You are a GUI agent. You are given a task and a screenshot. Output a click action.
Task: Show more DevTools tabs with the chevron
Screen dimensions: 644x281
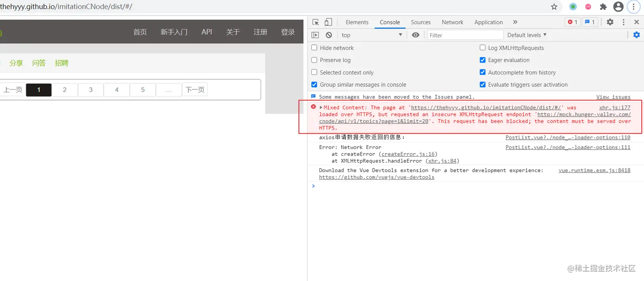tap(515, 22)
